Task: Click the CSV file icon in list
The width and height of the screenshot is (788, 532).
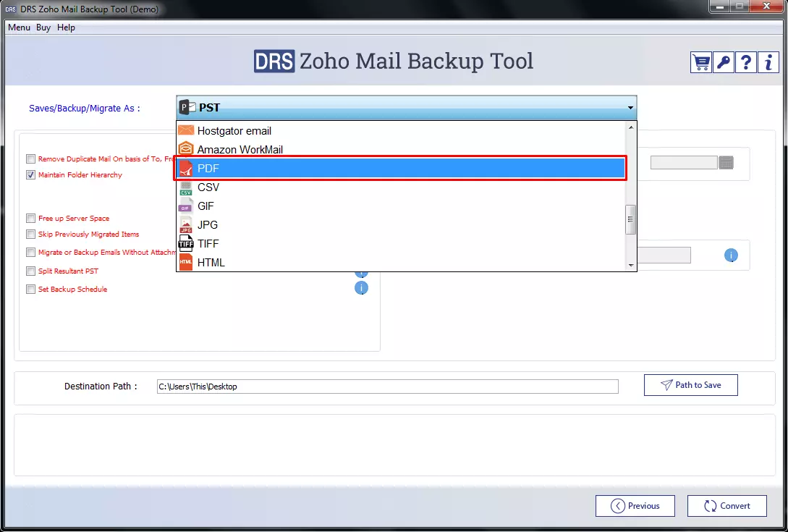Action: [x=186, y=187]
